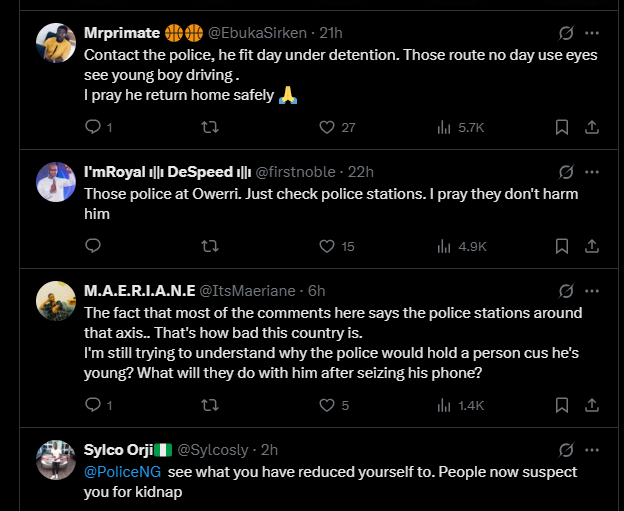This screenshot has width=624, height=511.
Task: Reply to I'mRoyal DeSpeed's tweet
Action: coord(93,246)
